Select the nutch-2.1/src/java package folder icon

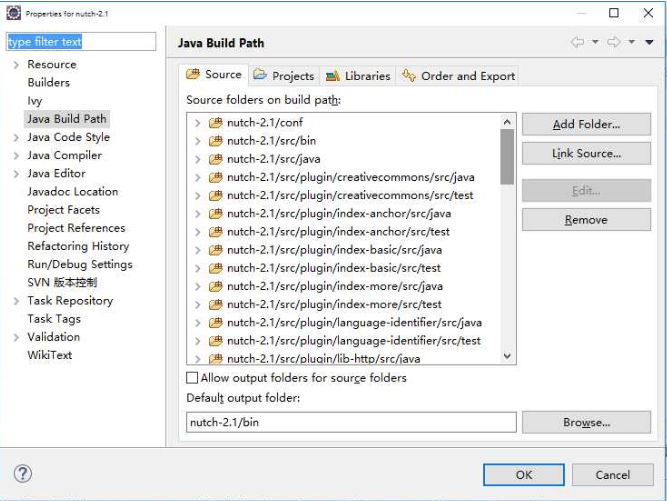(x=216, y=159)
